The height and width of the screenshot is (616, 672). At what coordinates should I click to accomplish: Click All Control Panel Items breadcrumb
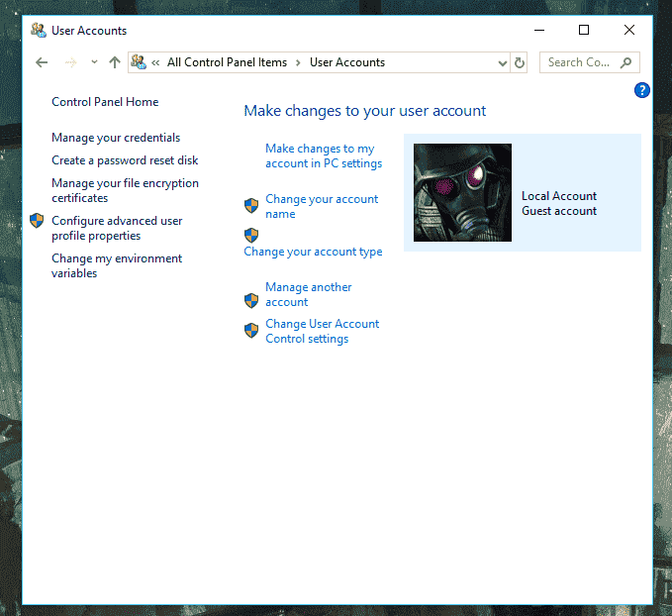[x=228, y=62]
